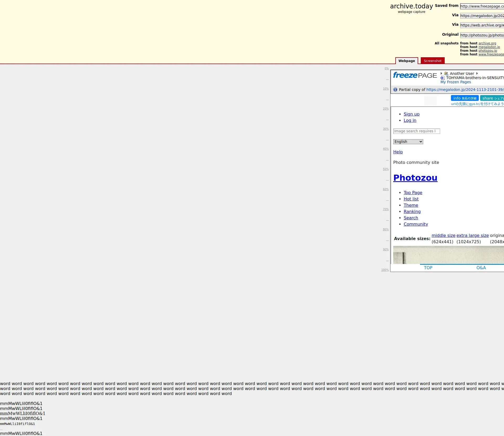The width and height of the screenshot is (504, 436).
Task: Click the blue info button
Action: tap(465, 98)
